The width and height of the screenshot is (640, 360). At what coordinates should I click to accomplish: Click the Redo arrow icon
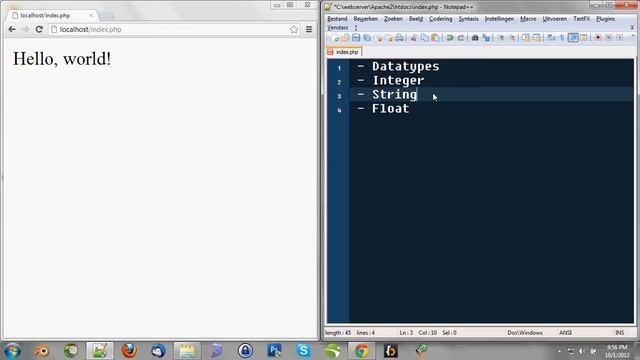click(x=460, y=38)
